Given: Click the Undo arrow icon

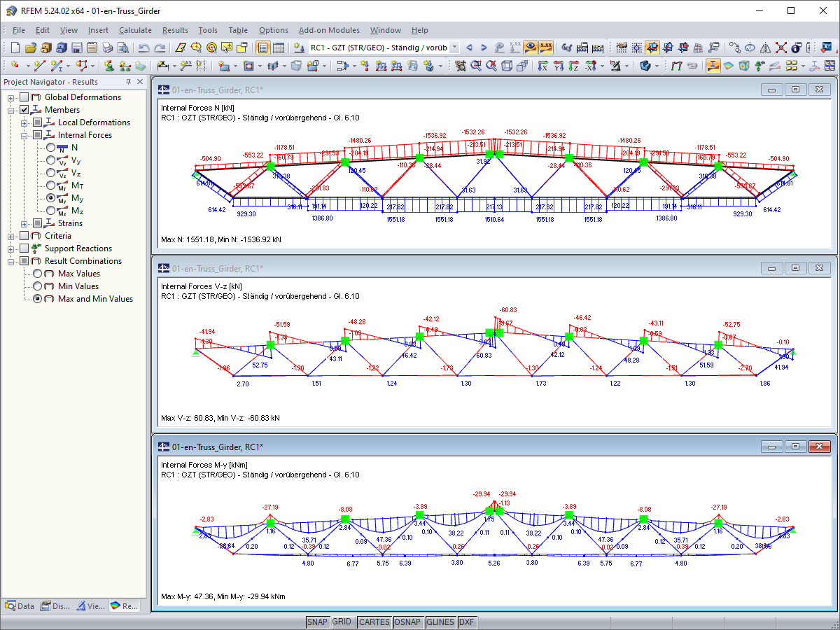Looking at the screenshot, I should [x=144, y=48].
